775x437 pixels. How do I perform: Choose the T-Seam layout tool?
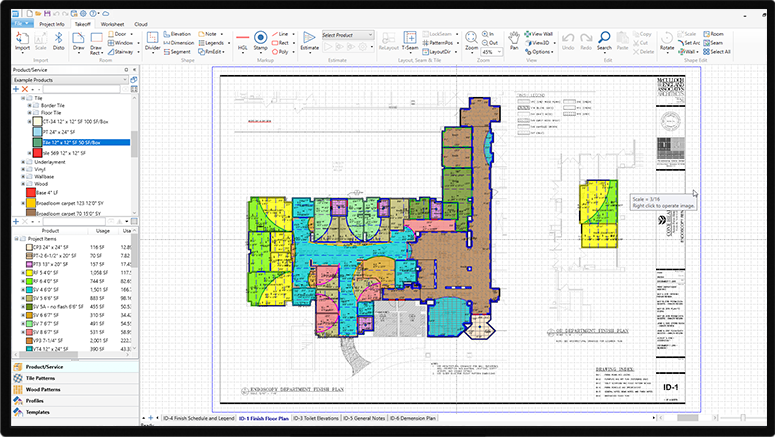[x=409, y=46]
